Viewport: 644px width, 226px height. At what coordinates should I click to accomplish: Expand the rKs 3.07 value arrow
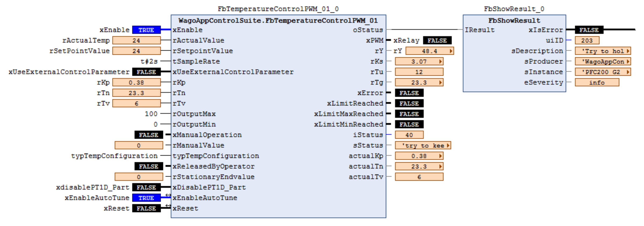[x=440, y=61]
